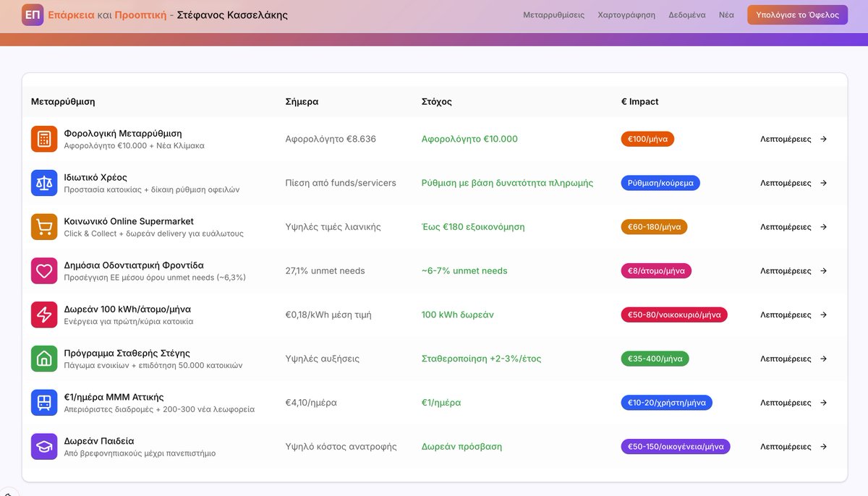Click the Αφορολόγητο €10.000 target cell
Viewport: 868px width, 496px height.
click(469, 139)
